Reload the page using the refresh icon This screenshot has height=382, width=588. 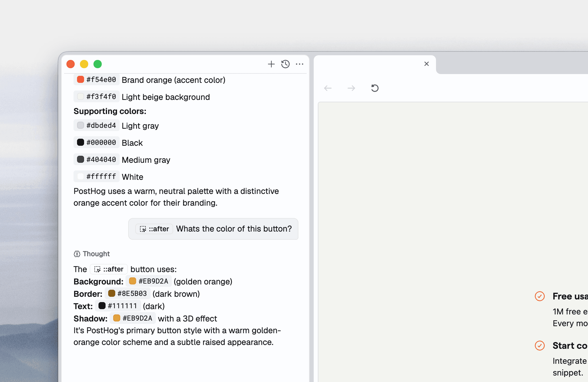click(x=374, y=88)
